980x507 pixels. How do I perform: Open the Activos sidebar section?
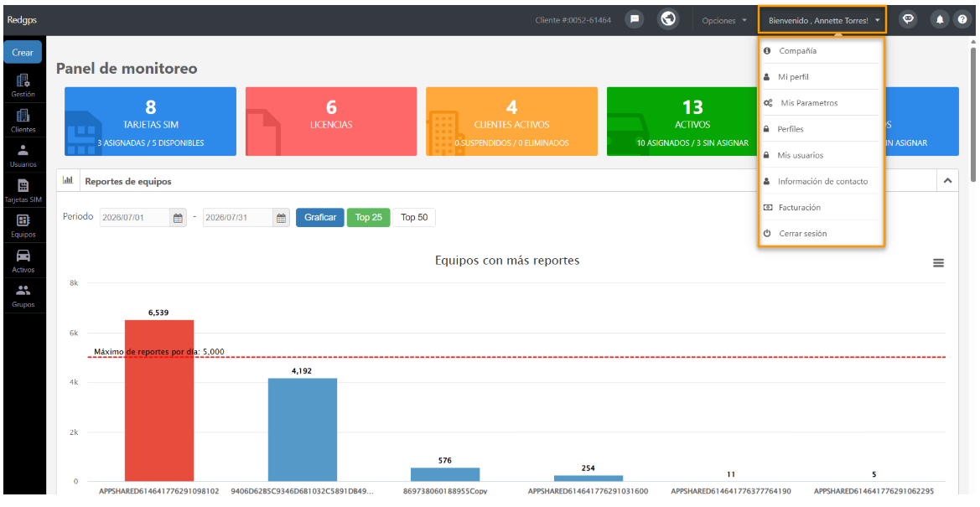coord(23,261)
